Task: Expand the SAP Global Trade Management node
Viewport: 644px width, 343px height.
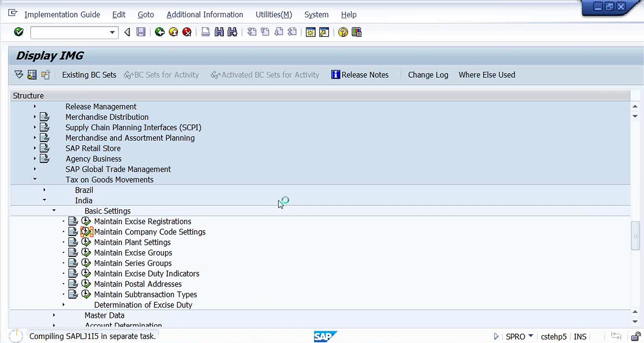Action: [35, 169]
